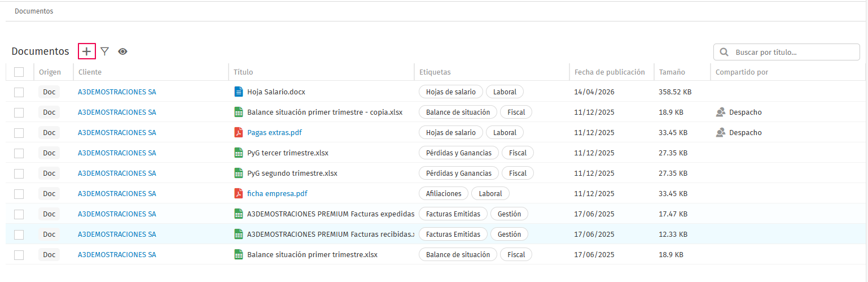868x282 pixels.
Task: Open the Documentos breadcrumb tab
Action: click(x=34, y=11)
